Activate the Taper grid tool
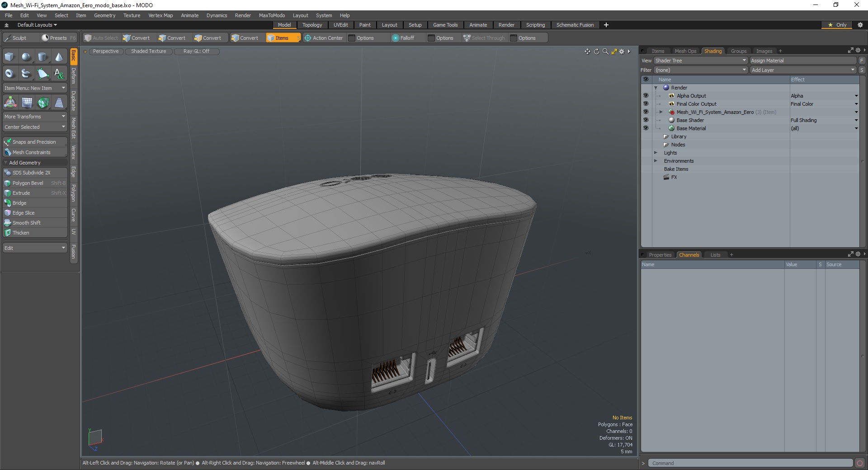 pyautogui.click(x=59, y=103)
